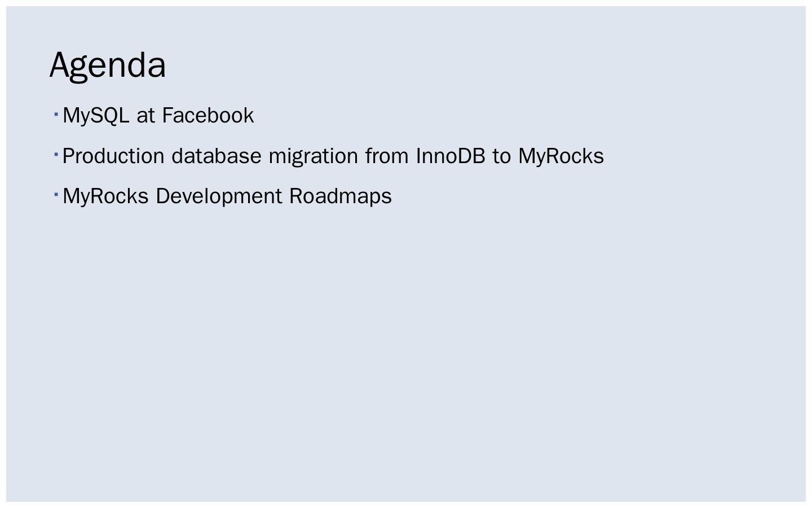
Task: Click the word Development in third bullet
Action: click(219, 196)
